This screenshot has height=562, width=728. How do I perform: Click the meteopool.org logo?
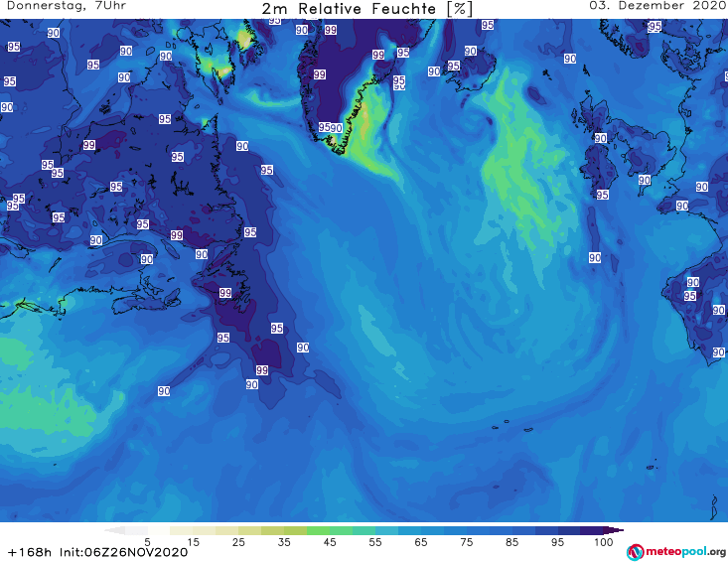point(676,552)
